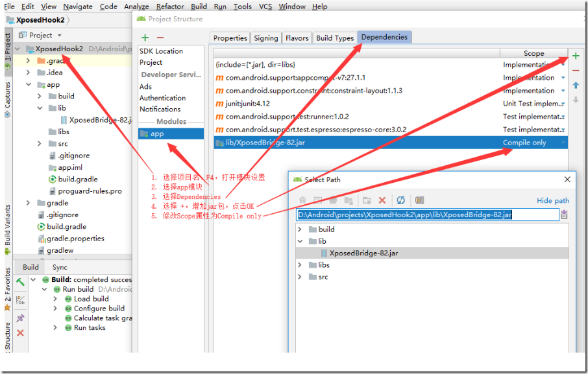
Task: Select XposedBridge-82.jar in Select Path tree
Action: [432, 253]
